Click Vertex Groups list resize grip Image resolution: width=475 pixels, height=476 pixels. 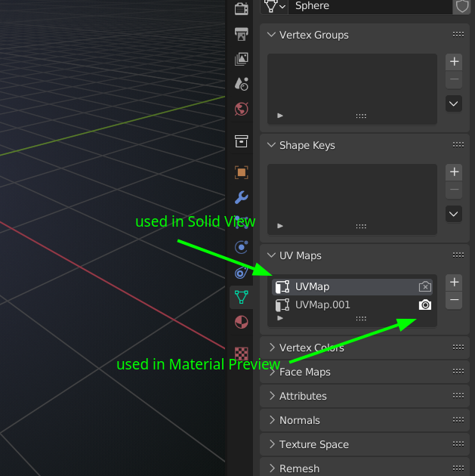click(361, 116)
